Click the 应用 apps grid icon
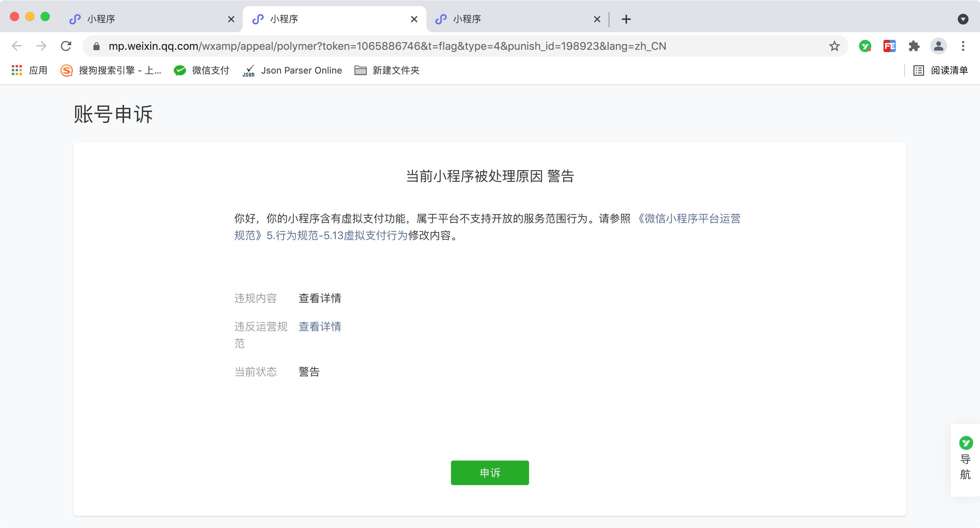 pyautogui.click(x=17, y=70)
